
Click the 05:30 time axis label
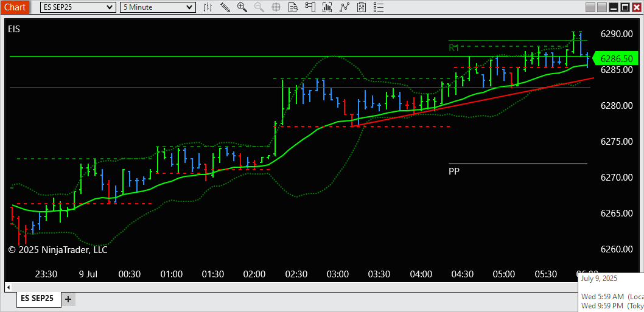pyautogui.click(x=546, y=274)
